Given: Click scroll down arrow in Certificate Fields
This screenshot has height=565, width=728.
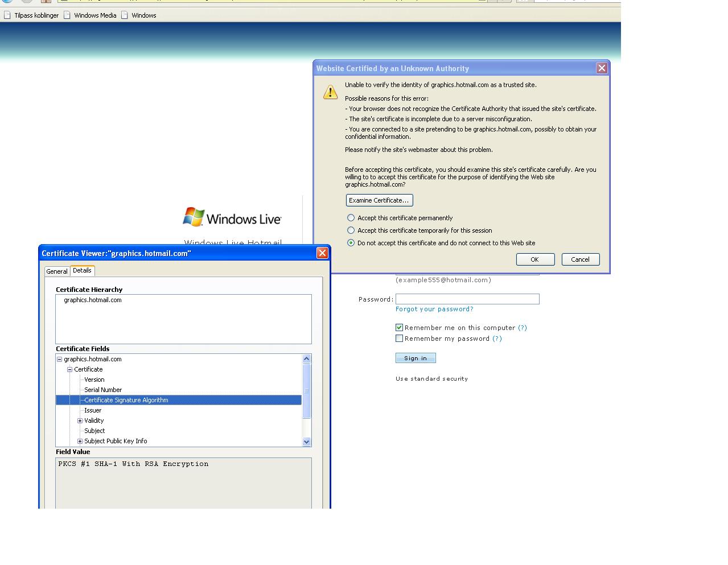Looking at the screenshot, I should [x=306, y=442].
